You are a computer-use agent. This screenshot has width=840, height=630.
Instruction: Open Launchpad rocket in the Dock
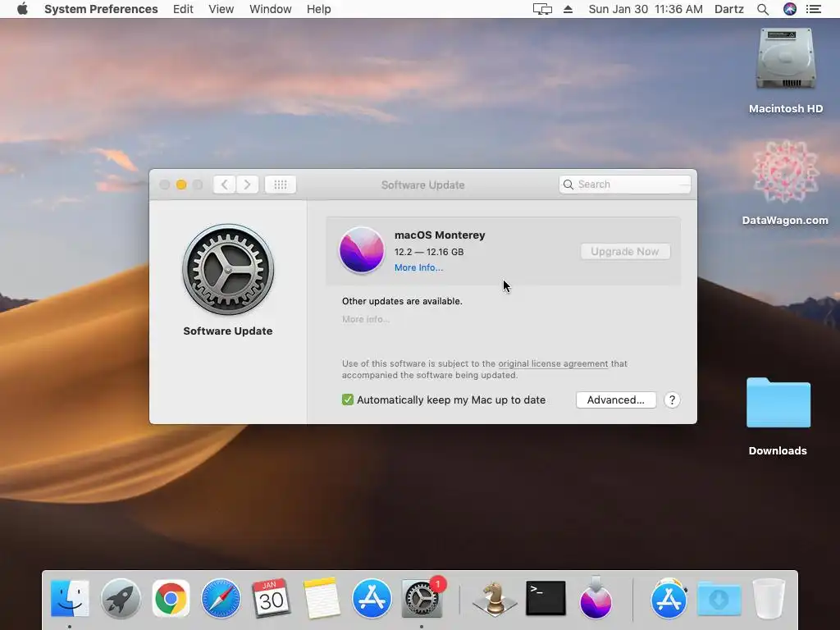pos(121,598)
